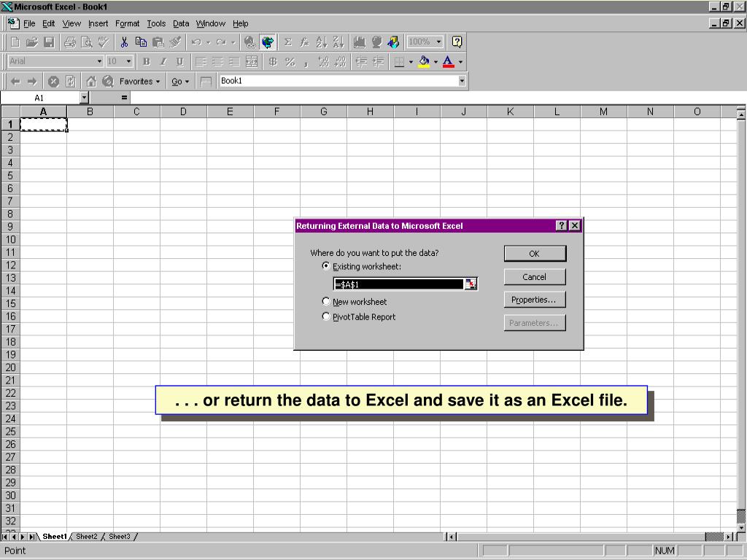Screen dimensions: 747x560
Task: Open the Go dropdown menu
Action: (180, 82)
